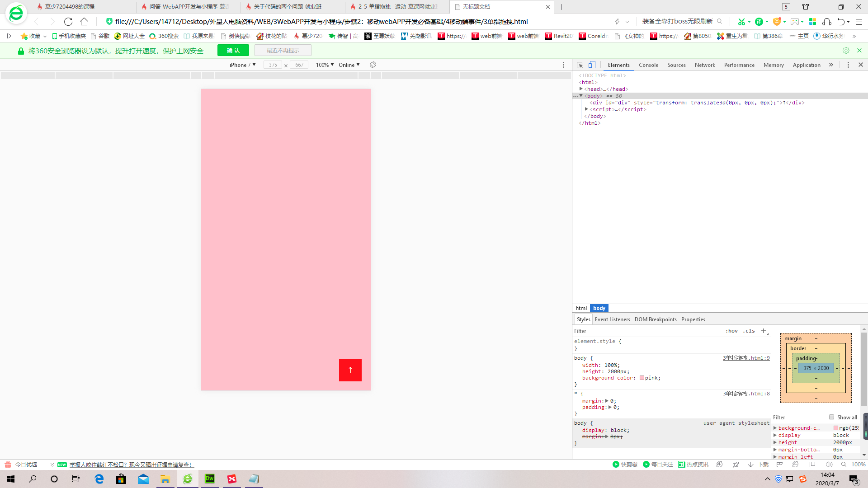This screenshot has height=488, width=868.
Task: Toggle Show all computed properties checkbox
Action: 831,417
